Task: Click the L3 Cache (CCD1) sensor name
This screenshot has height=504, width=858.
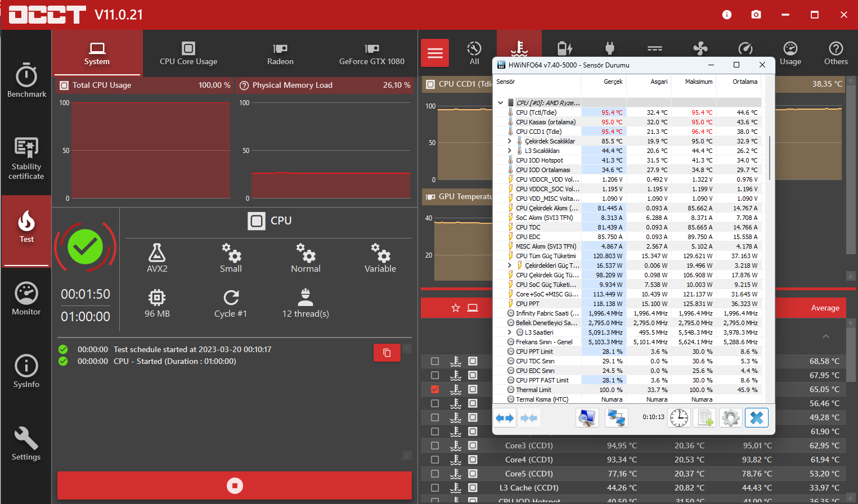Action: (x=529, y=488)
